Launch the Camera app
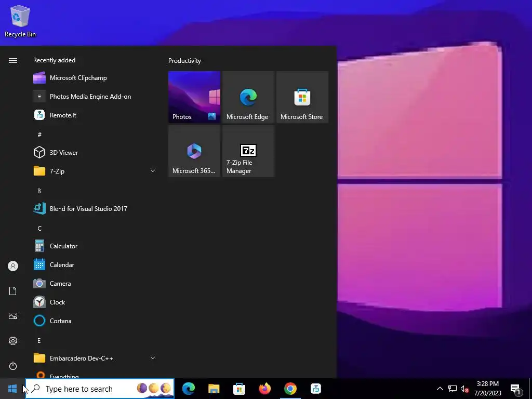532x399 pixels. pyautogui.click(x=95, y=283)
